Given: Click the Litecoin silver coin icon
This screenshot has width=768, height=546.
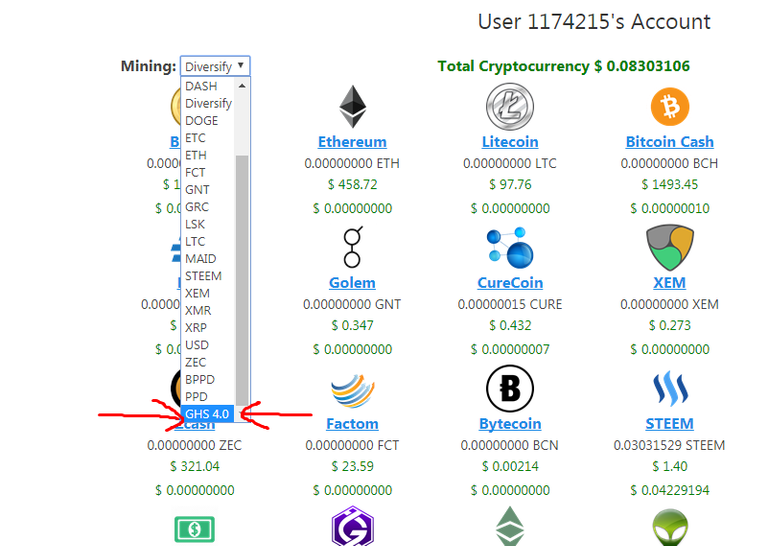Looking at the screenshot, I should point(510,106).
